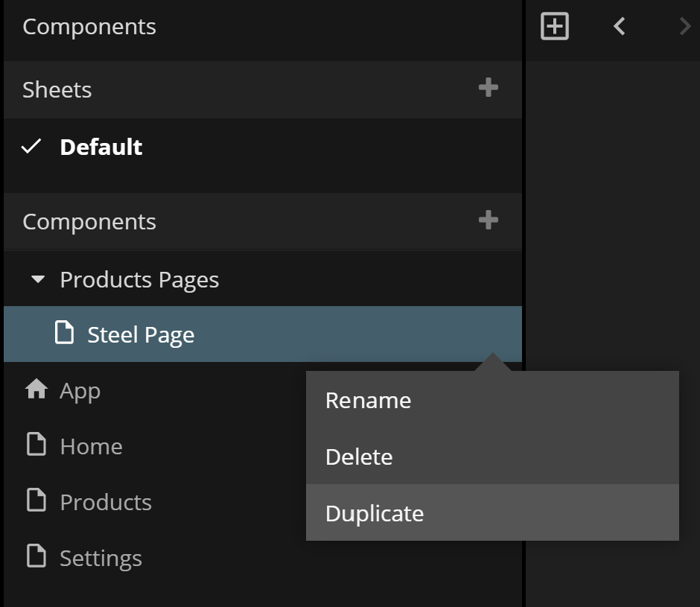Click the page icon beside Settings
The height and width of the screenshot is (607, 700).
click(x=36, y=557)
